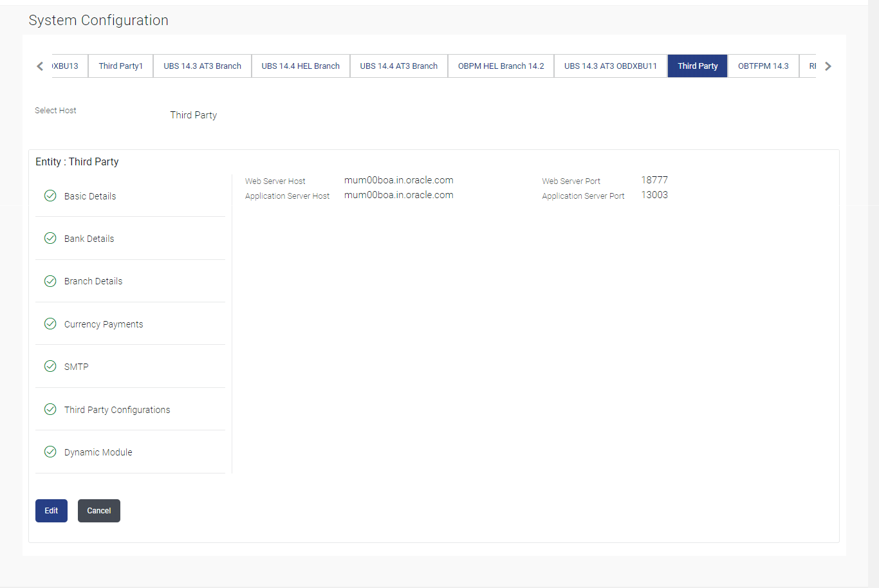Open the OBPM HEL Branch 14.2 tab
This screenshot has height=588, width=879.
[x=501, y=66]
